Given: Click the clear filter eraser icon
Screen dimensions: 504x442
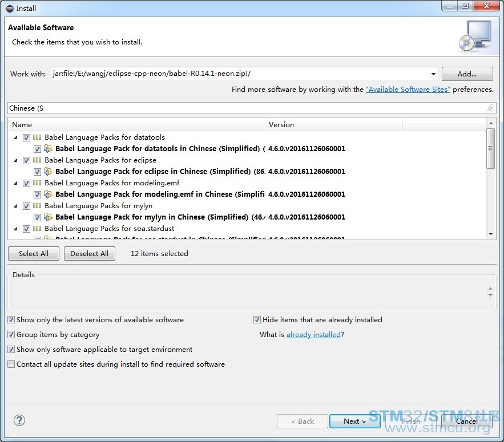Looking at the screenshot, I should click(x=490, y=108).
